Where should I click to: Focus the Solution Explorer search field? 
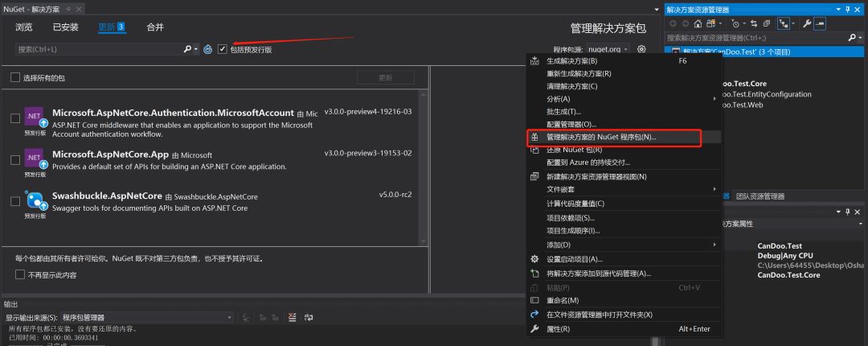[x=755, y=38]
